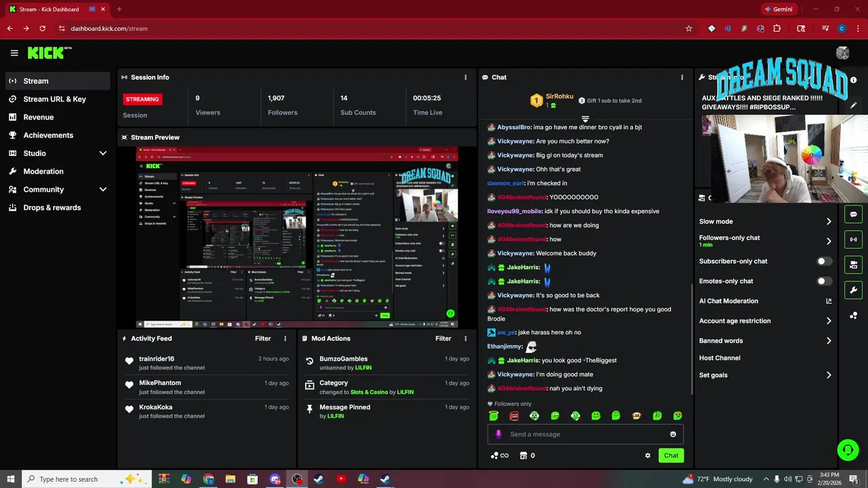
Task: Toggle Subscribers-only chat switch
Action: click(x=824, y=261)
